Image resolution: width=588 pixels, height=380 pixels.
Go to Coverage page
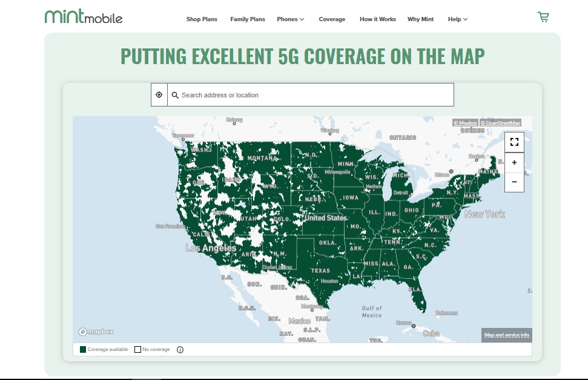pos(332,19)
